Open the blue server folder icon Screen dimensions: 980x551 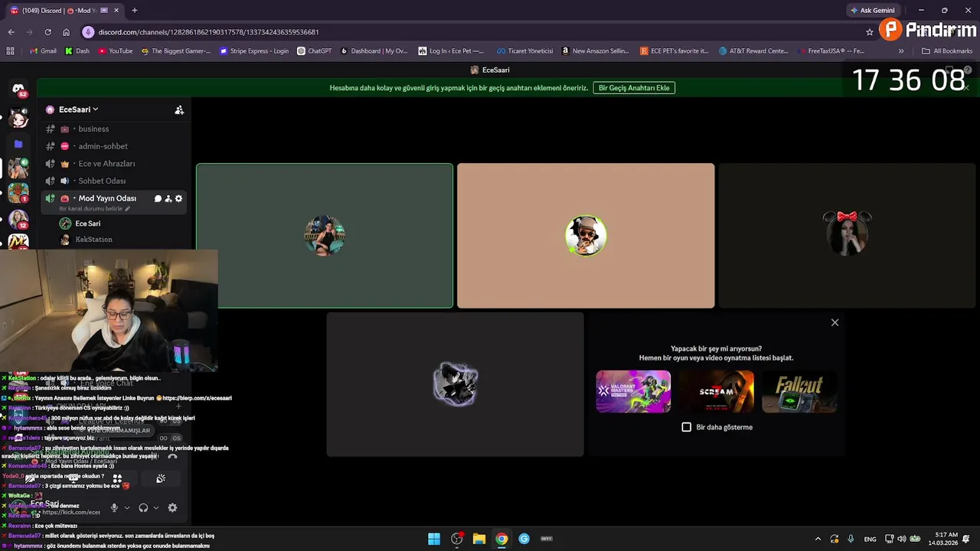point(18,144)
